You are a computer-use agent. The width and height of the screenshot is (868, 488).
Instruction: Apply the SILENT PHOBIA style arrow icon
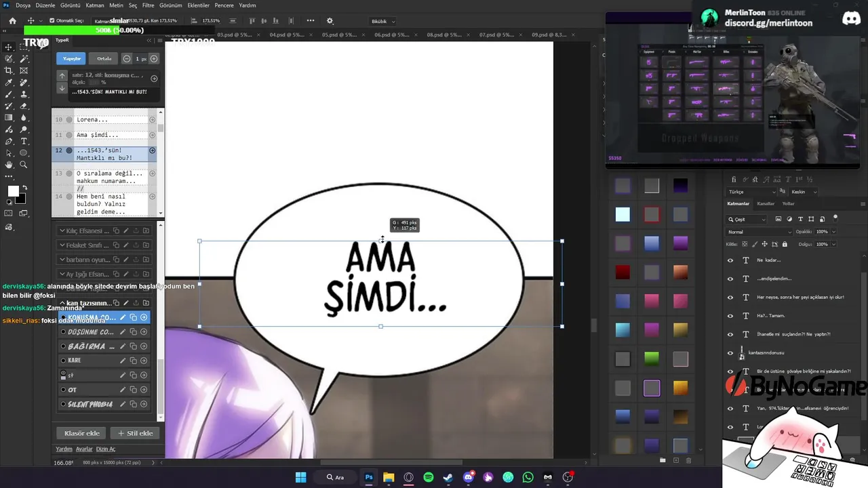point(144,405)
